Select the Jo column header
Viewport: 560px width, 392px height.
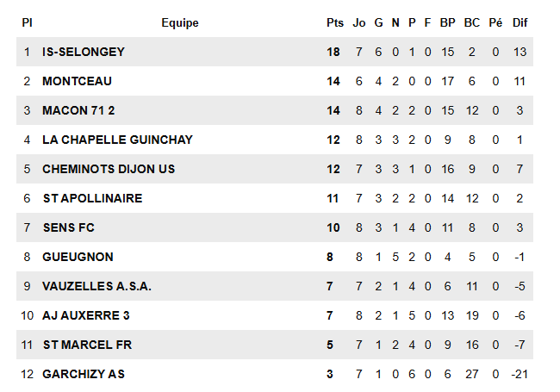click(359, 22)
